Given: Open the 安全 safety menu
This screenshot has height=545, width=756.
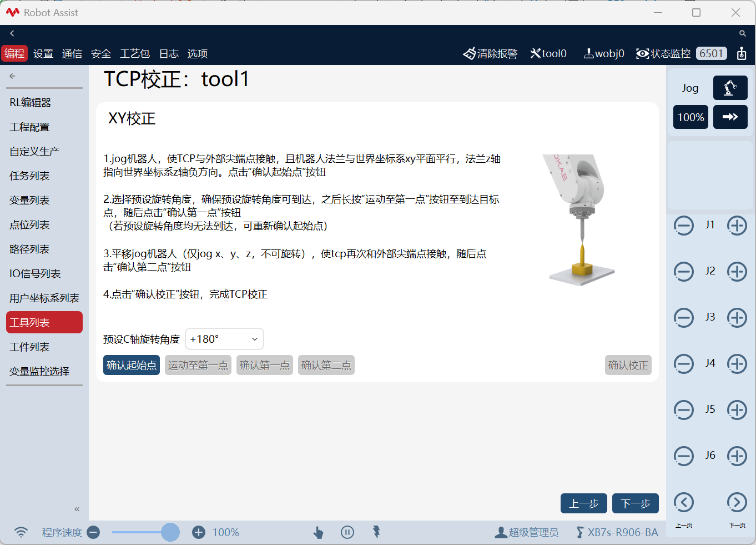Looking at the screenshot, I should pyautogui.click(x=101, y=53).
